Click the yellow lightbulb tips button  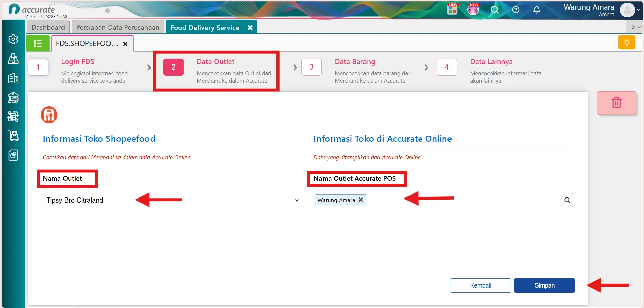coord(627,43)
